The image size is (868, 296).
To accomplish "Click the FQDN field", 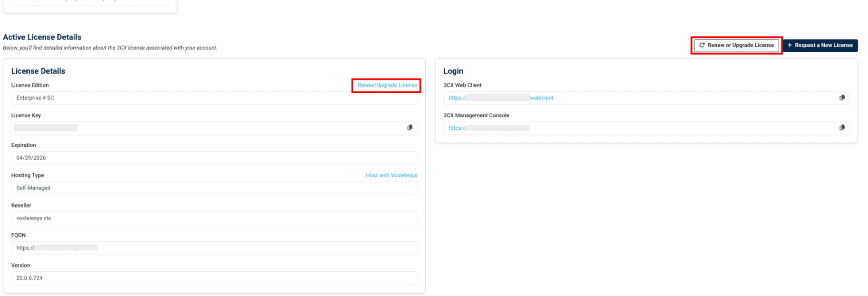I will [214, 248].
